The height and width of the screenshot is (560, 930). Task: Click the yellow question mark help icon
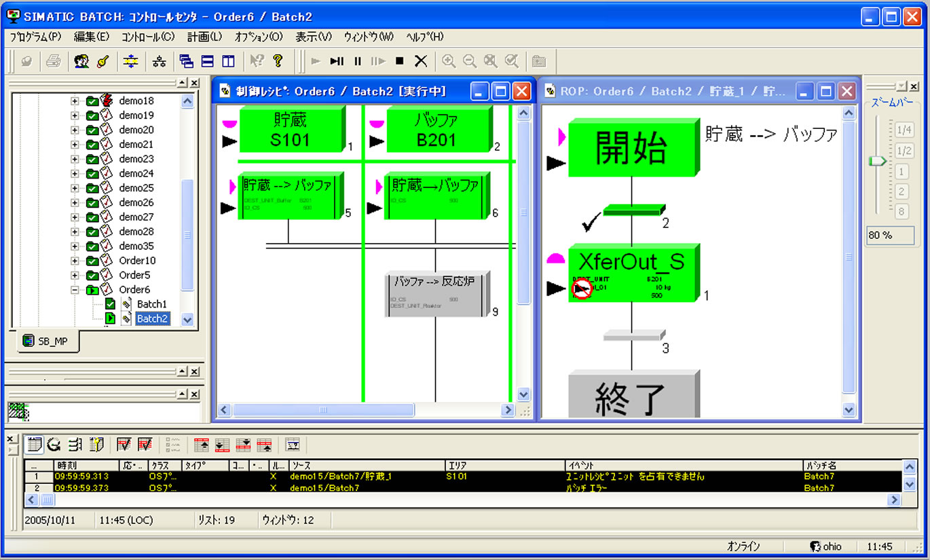click(x=278, y=61)
